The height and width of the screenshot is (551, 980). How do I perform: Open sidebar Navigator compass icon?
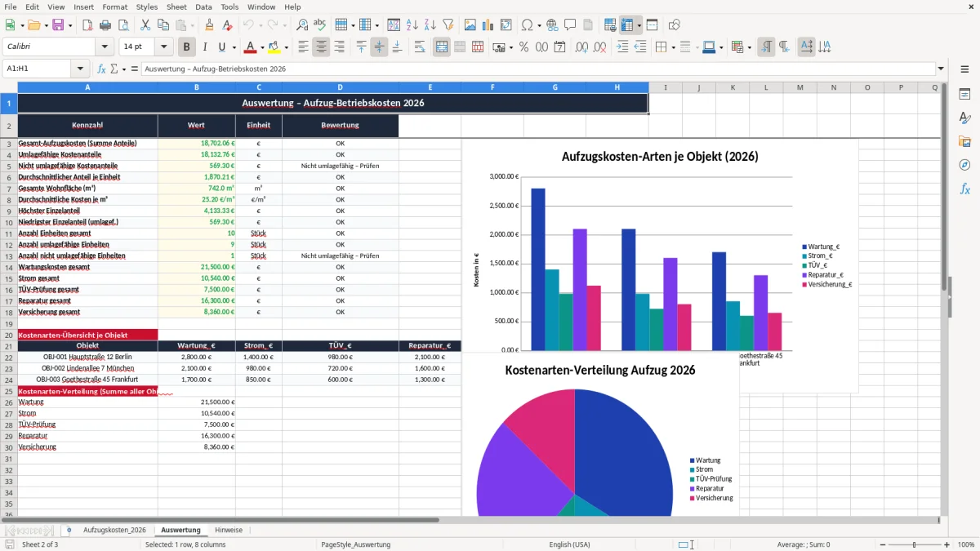coord(964,165)
